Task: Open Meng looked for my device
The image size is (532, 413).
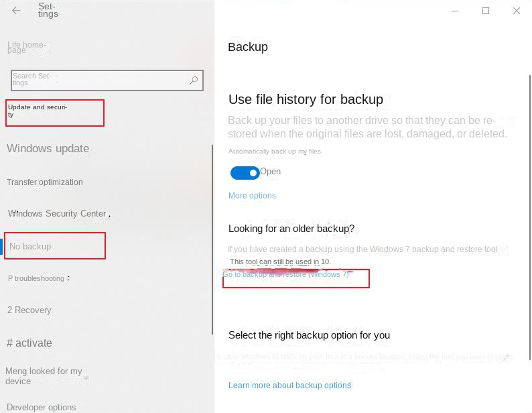Action: pos(44,376)
